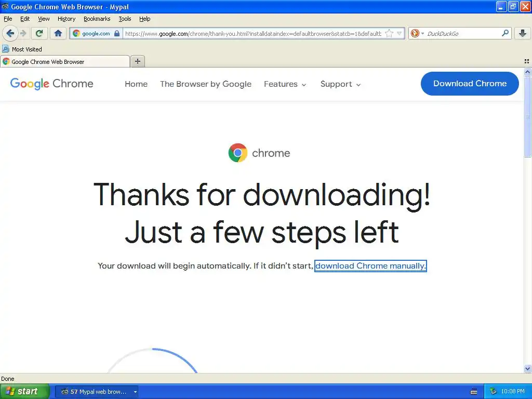
Task: Click the vertical scrollbar thumb
Action: (527, 116)
